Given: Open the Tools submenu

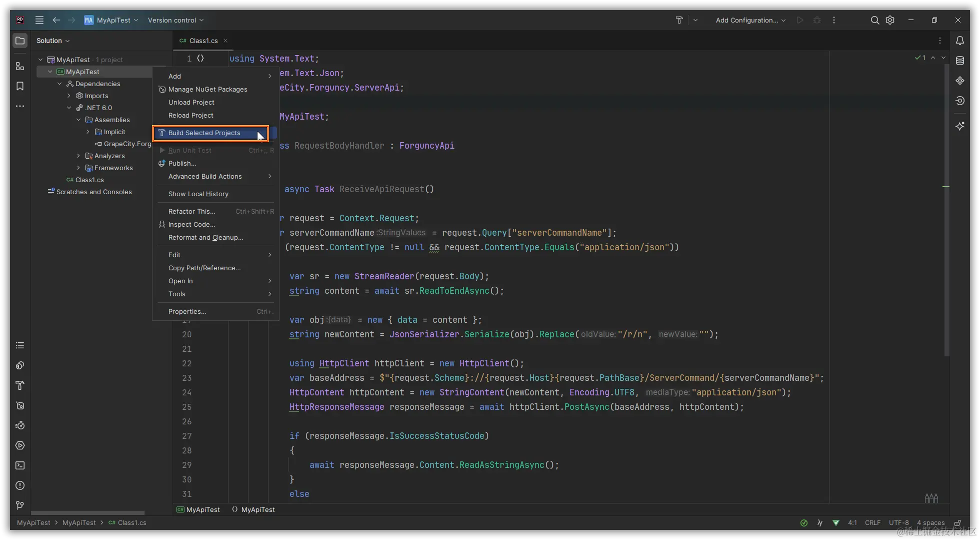Looking at the screenshot, I should coord(215,294).
